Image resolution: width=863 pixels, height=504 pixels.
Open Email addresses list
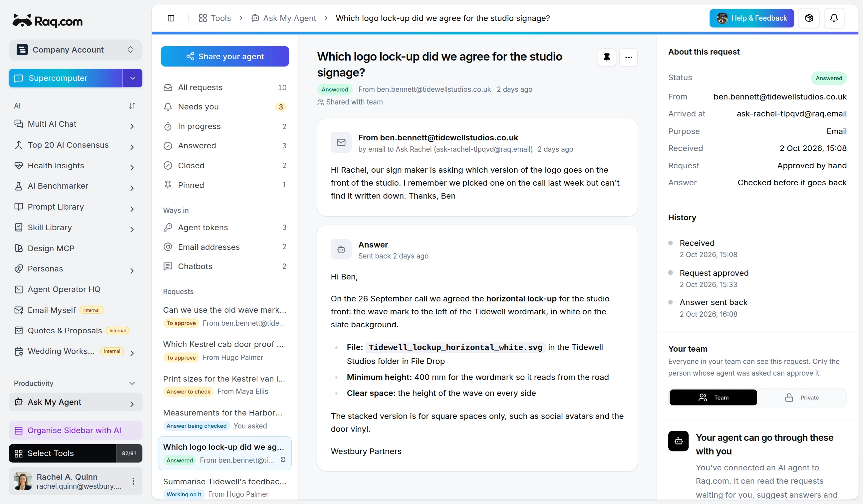coord(225,247)
